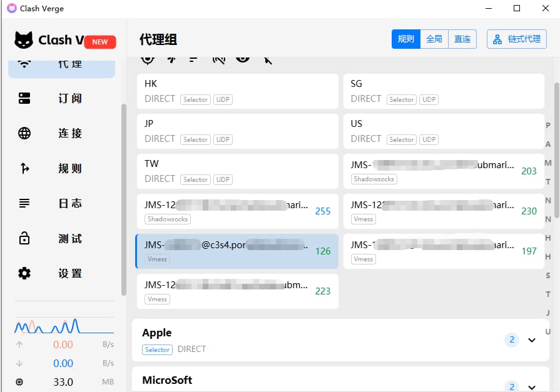This screenshot has height=392, width=560.
Task: Click the sort proxies icon
Action: (193, 59)
